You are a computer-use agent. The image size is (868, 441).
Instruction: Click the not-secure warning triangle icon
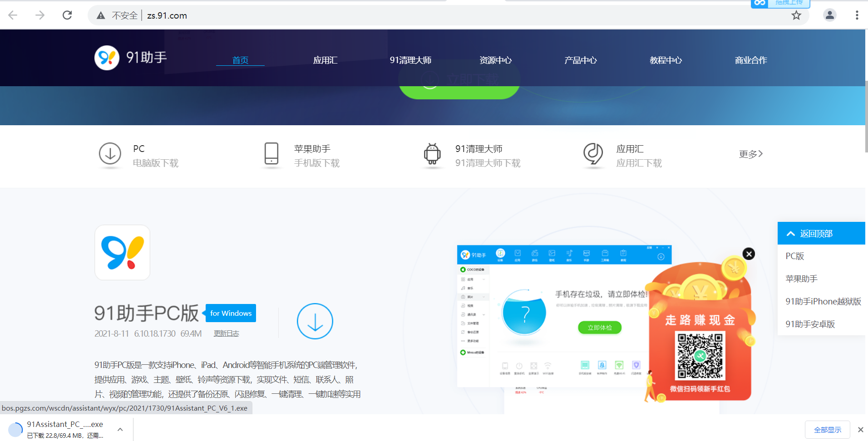(101, 15)
